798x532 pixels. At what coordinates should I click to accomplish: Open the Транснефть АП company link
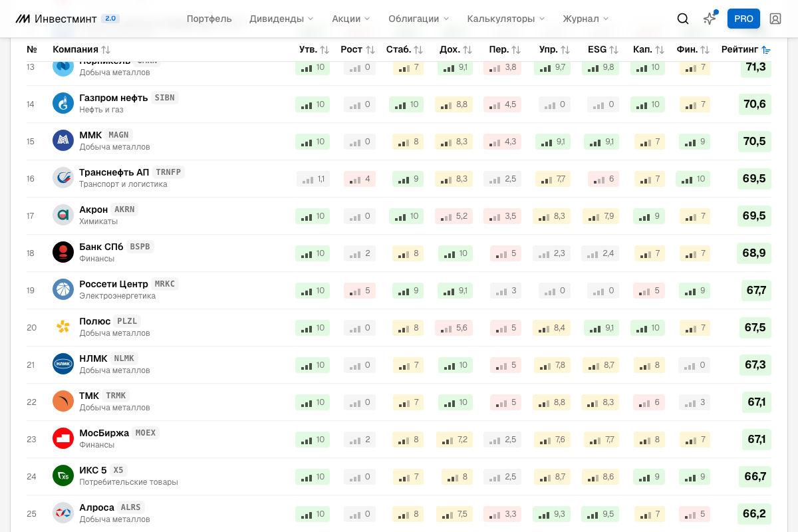(114, 172)
